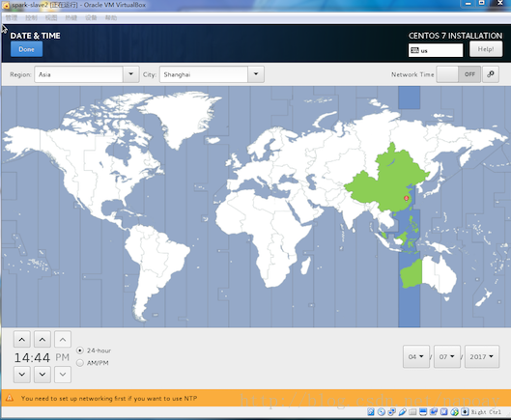Click the display monitor icon in status bar
This screenshot has width=511, height=420.
(423, 412)
